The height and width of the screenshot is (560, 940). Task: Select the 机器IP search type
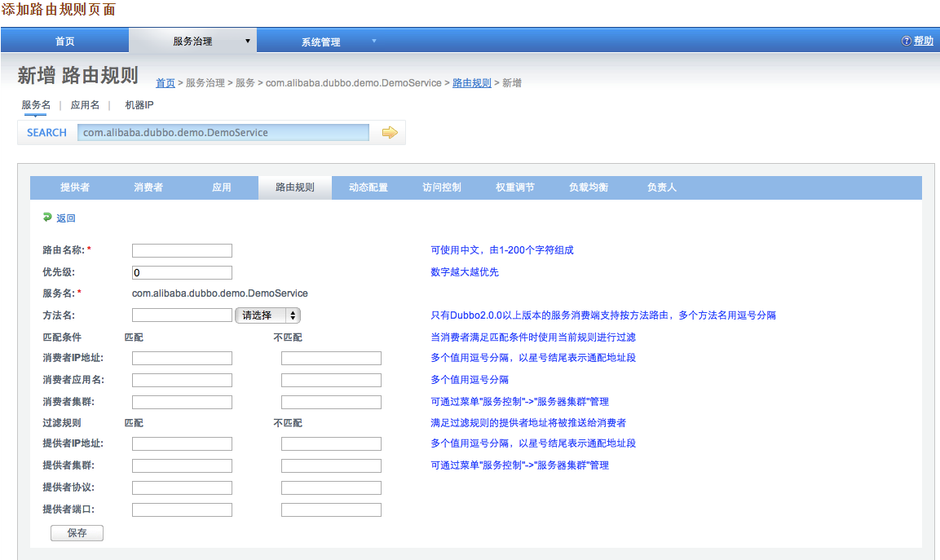[x=139, y=105]
